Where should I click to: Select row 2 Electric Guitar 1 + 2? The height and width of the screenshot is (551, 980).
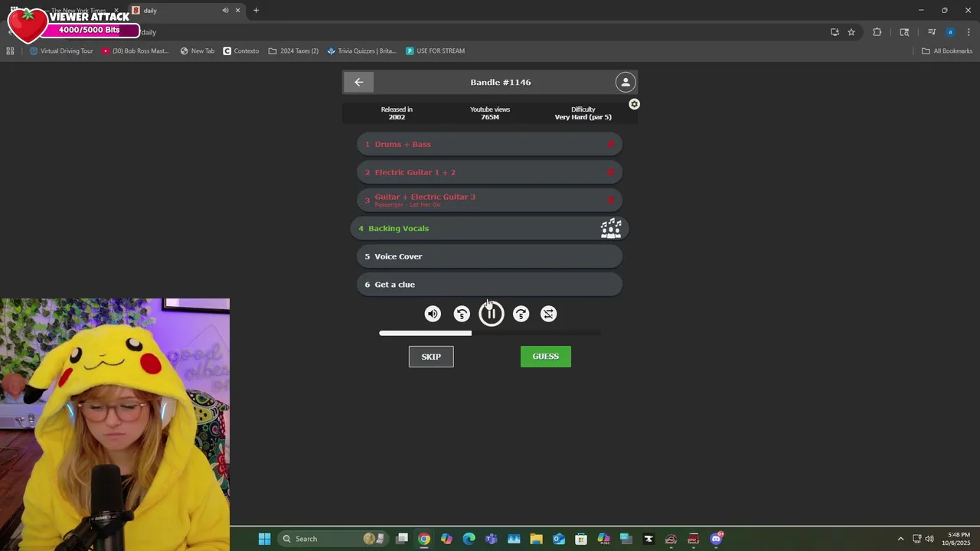point(490,172)
